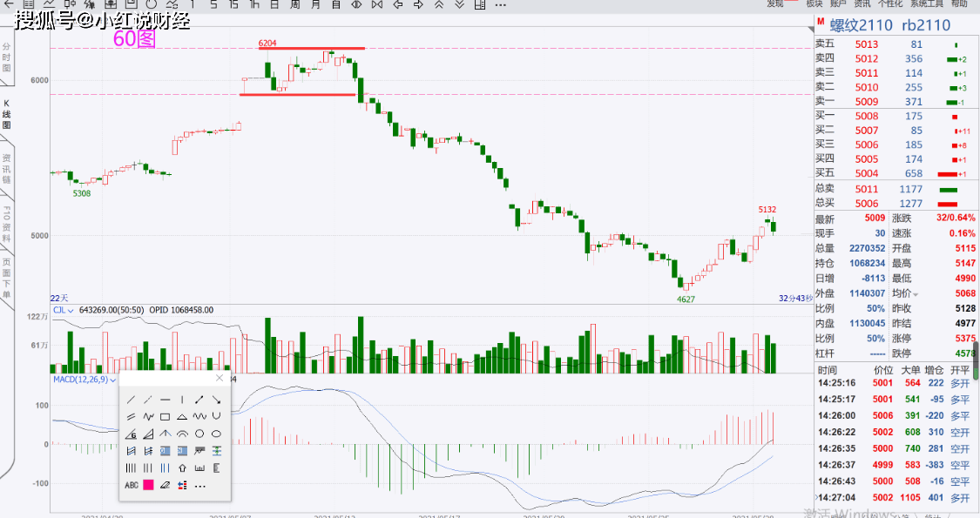
Task: Select the rectangle drawing tool
Action: pos(165,416)
